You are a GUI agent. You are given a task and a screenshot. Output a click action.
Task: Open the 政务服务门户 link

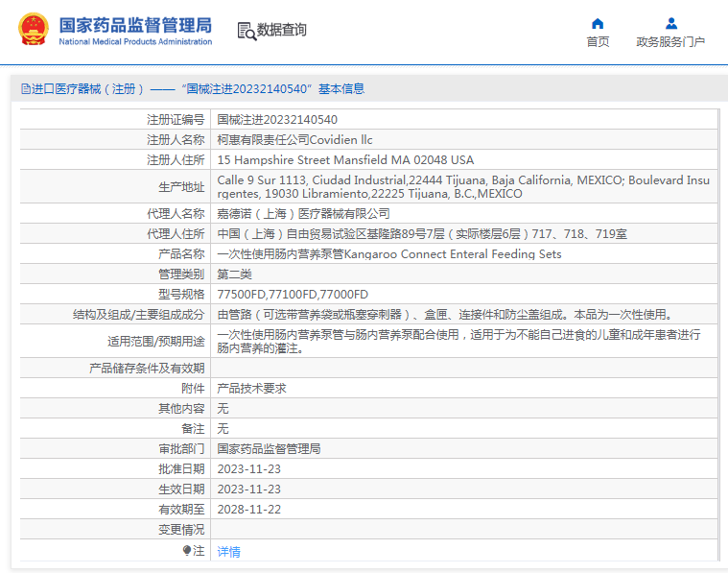tap(670, 42)
